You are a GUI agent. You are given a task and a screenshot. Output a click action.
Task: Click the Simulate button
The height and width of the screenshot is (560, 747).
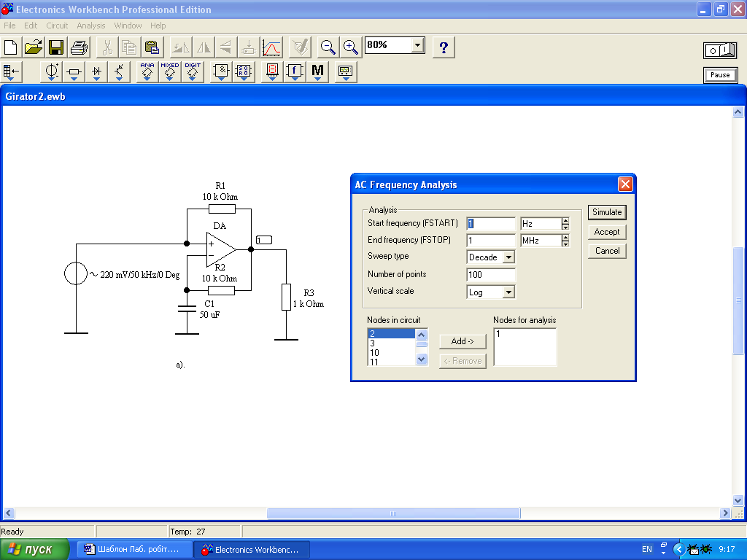607,212
